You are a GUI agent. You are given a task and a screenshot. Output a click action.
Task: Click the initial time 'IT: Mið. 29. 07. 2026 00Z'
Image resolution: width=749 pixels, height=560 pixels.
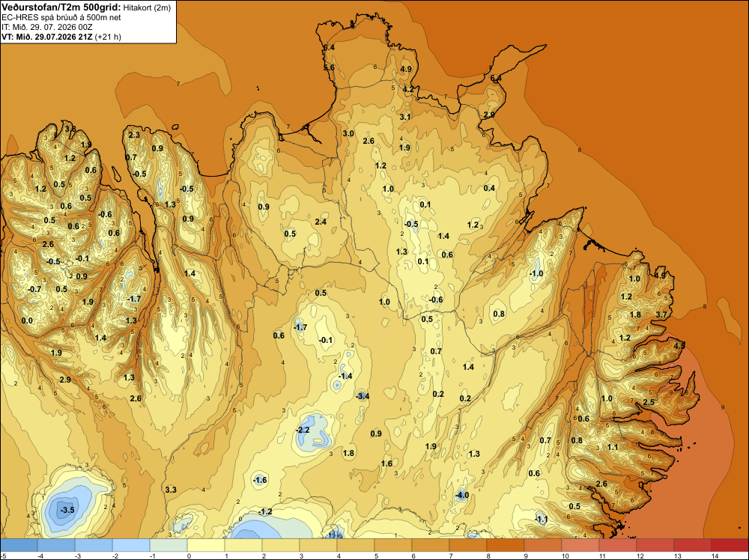46,27
